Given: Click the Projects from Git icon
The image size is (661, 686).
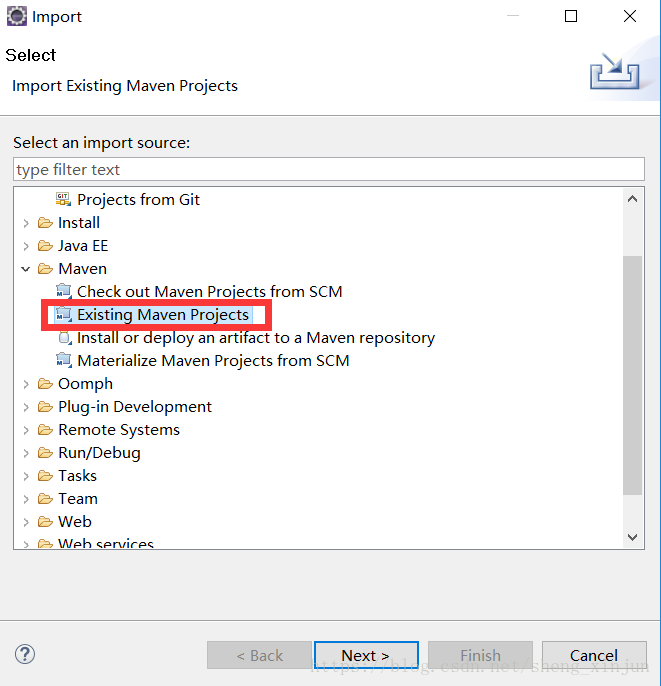Looking at the screenshot, I should pyautogui.click(x=63, y=200).
